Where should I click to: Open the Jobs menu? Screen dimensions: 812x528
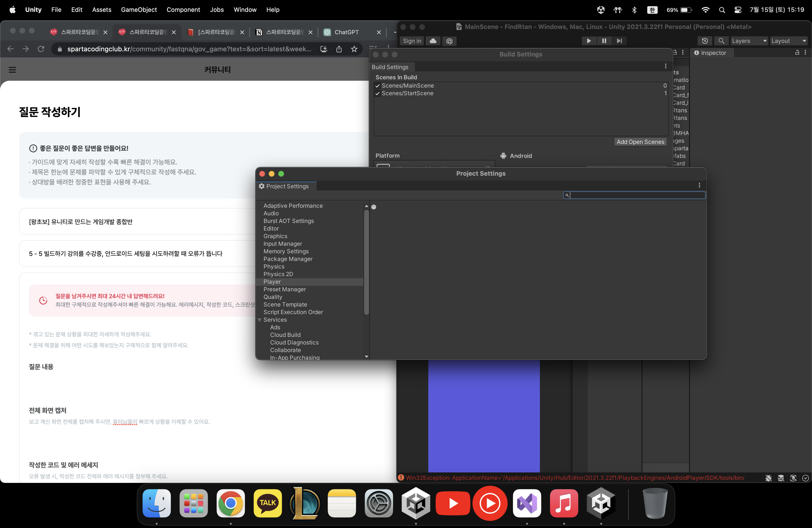(x=217, y=9)
